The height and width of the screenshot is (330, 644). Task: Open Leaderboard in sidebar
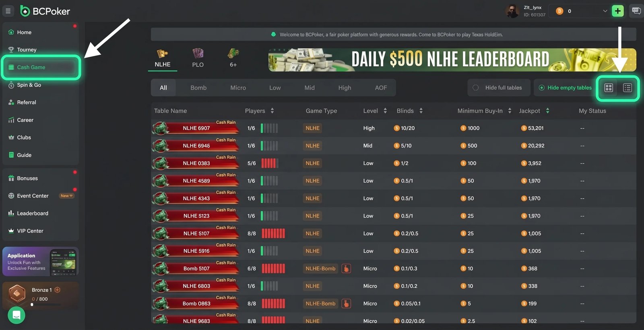pos(40,213)
